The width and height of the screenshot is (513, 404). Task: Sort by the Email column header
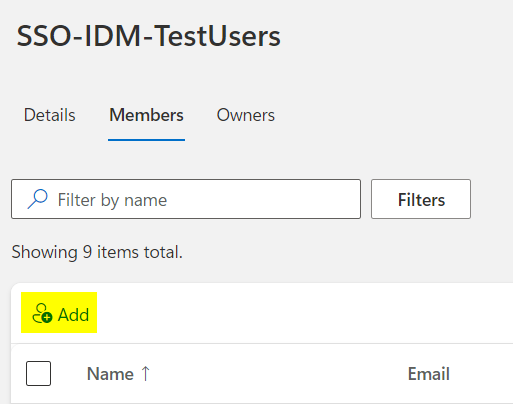[x=429, y=374]
